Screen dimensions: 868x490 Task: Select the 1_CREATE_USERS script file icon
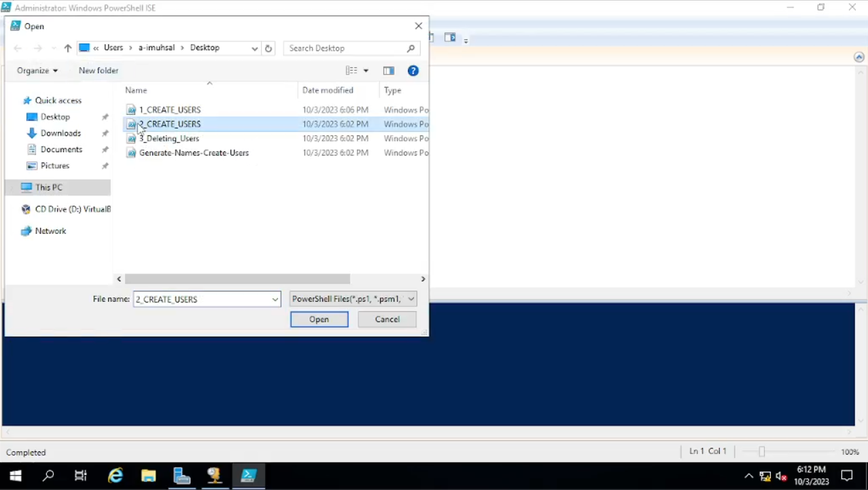132,109
